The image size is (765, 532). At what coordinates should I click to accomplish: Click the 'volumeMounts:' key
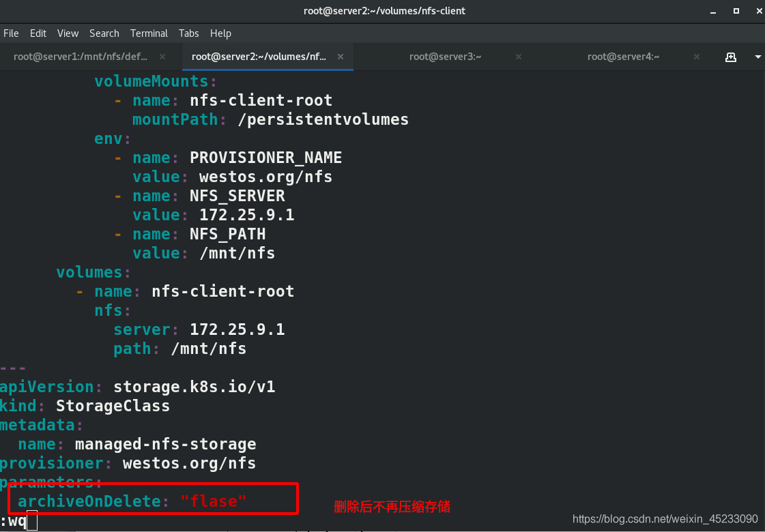156,81
